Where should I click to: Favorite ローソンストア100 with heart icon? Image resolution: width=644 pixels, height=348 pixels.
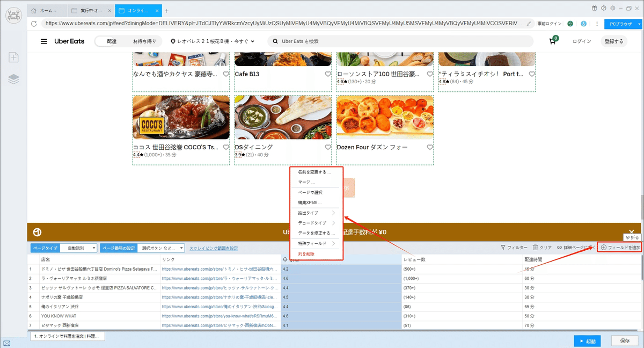(430, 74)
